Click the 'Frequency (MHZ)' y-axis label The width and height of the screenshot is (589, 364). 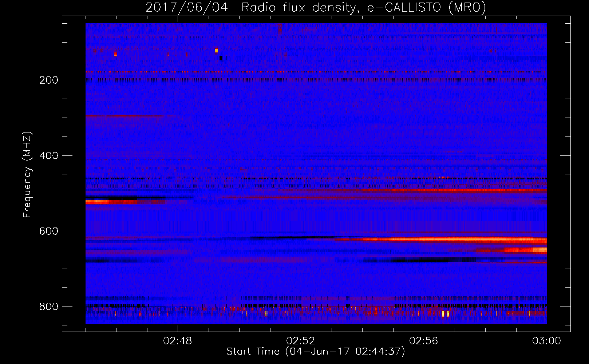point(27,174)
